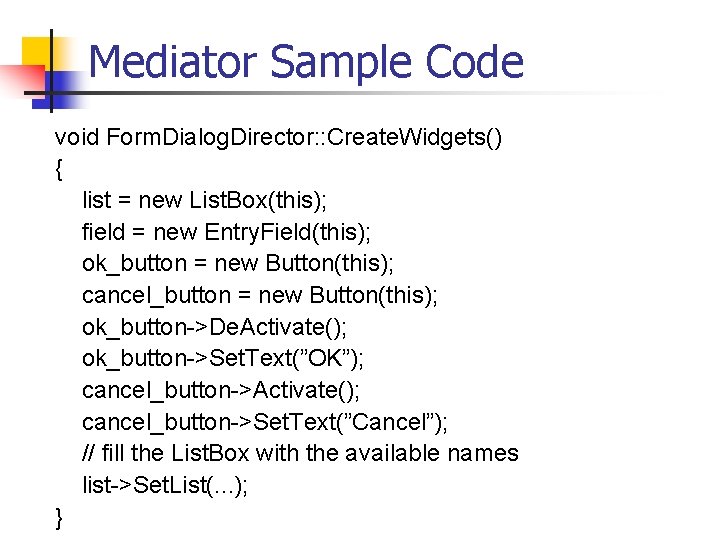Click the "list->Set.List(...);" line
The image size is (720, 540).
coord(165,485)
